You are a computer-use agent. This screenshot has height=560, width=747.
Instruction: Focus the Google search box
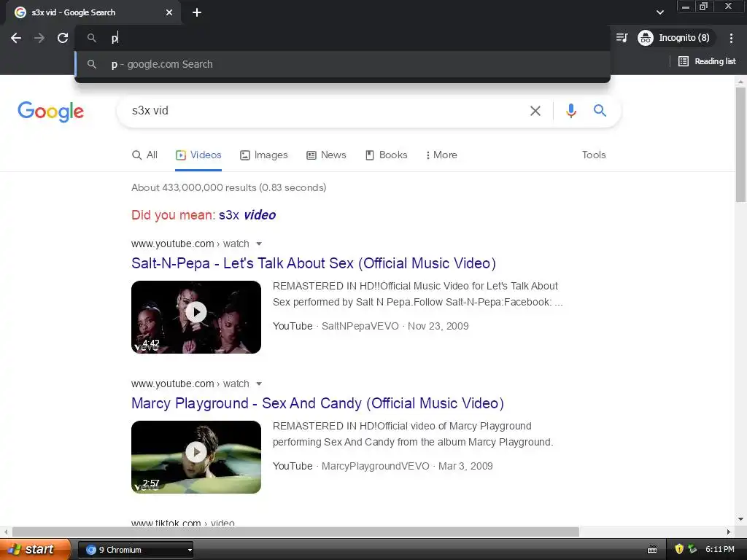[x=324, y=111]
